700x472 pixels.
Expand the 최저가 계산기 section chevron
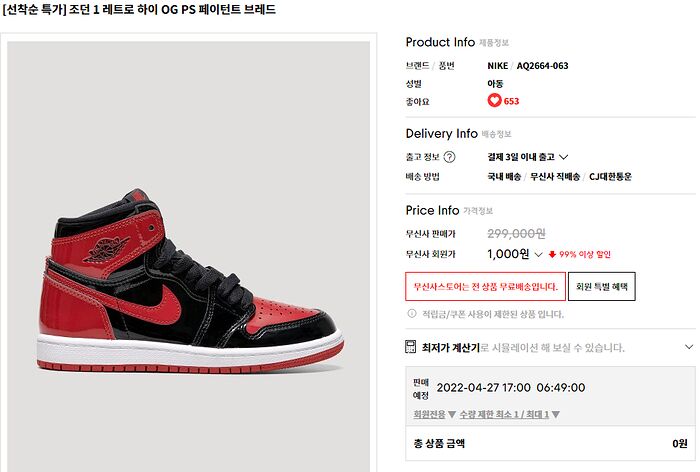click(x=689, y=347)
